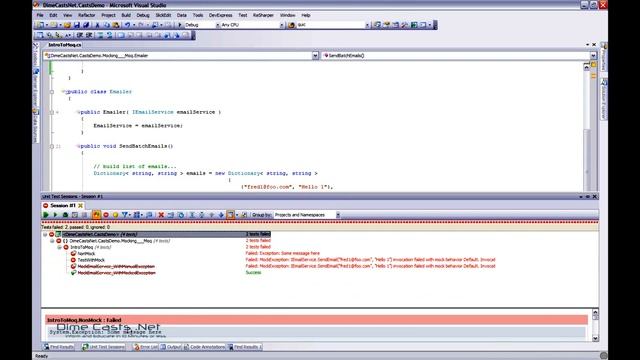Run all tests with green play icon
The width and height of the screenshot is (640, 360).
click(x=46, y=215)
